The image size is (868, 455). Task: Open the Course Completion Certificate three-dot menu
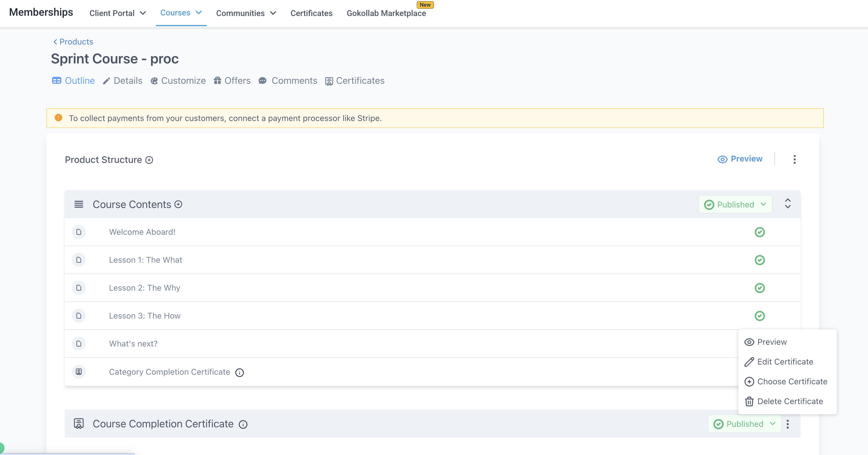(788, 424)
